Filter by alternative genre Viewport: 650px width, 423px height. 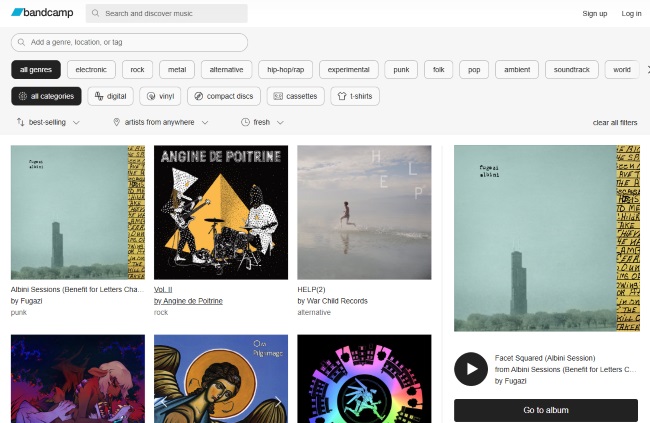click(226, 70)
